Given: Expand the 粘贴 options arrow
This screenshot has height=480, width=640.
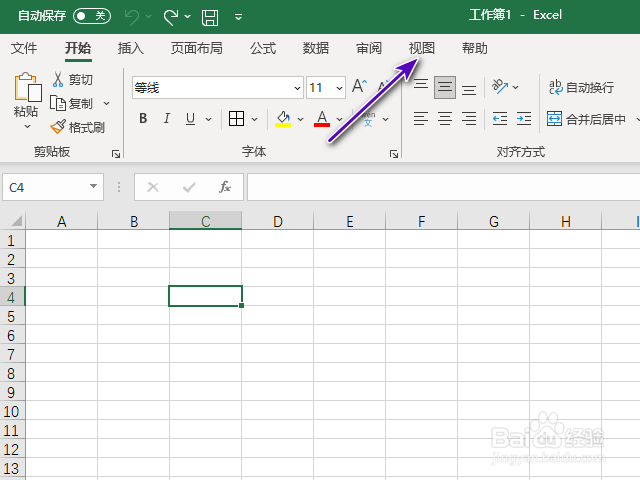Looking at the screenshot, I should pos(27,126).
